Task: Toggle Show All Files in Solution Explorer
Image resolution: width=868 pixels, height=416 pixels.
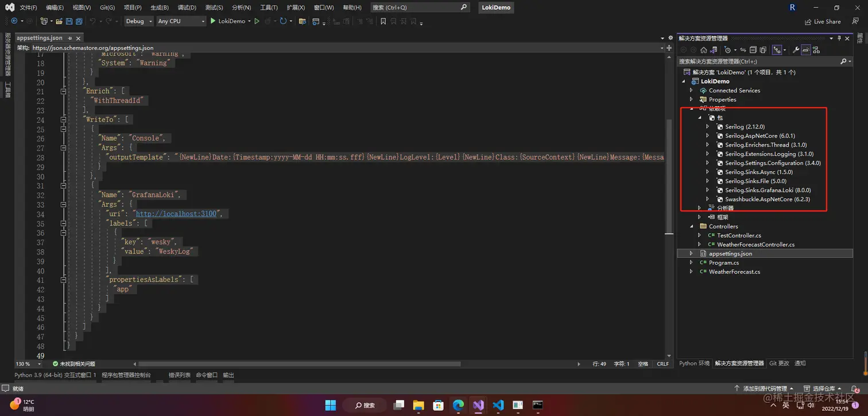Action: coord(763,50)
